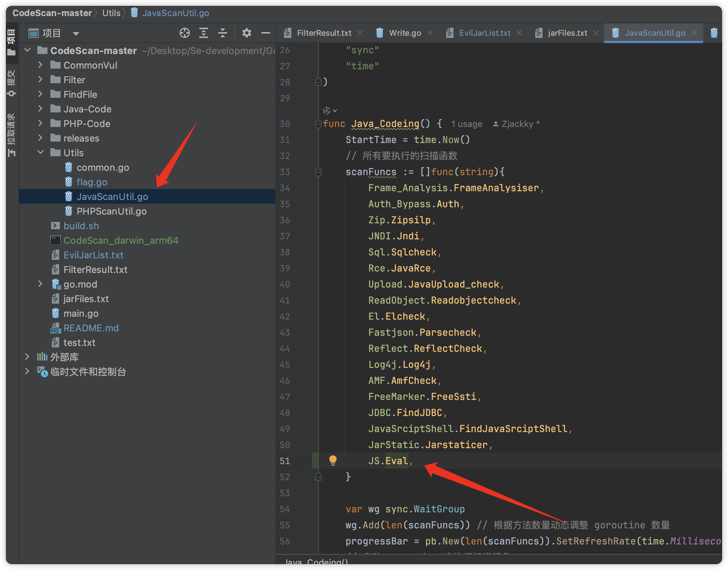Hide the project panel with minus icon
Screen dimensions: 728x570
266,33
